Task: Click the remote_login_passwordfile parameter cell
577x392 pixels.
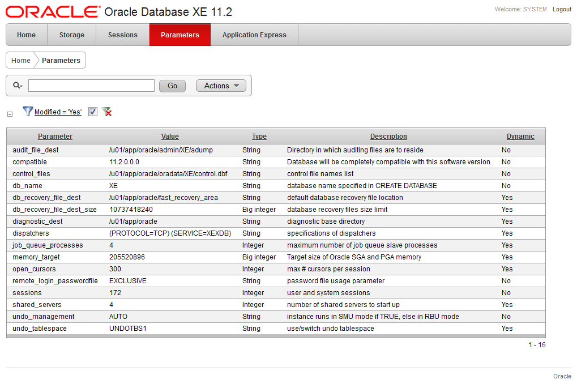Action: tap(55, 281)
